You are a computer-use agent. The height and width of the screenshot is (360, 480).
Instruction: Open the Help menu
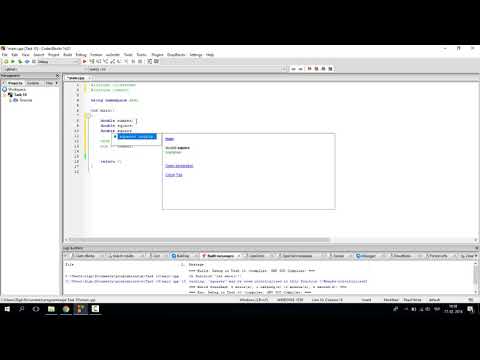pos(210,55)
